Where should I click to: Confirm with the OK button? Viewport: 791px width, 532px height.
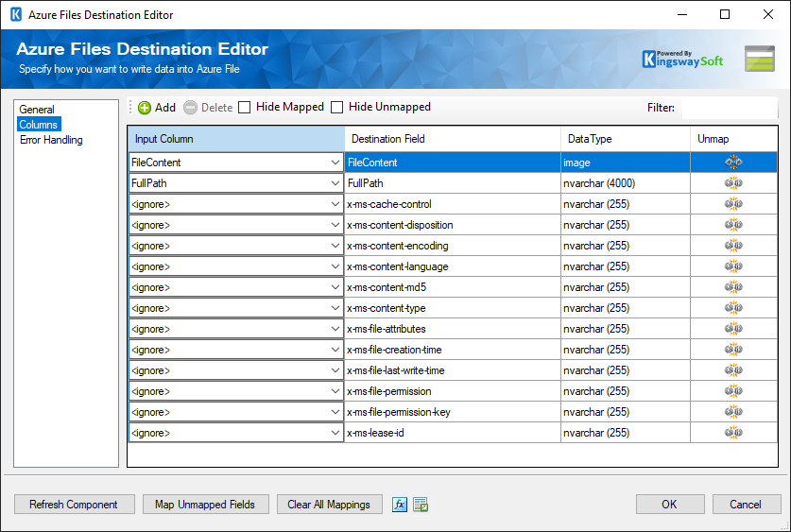(x=670, y=505)
